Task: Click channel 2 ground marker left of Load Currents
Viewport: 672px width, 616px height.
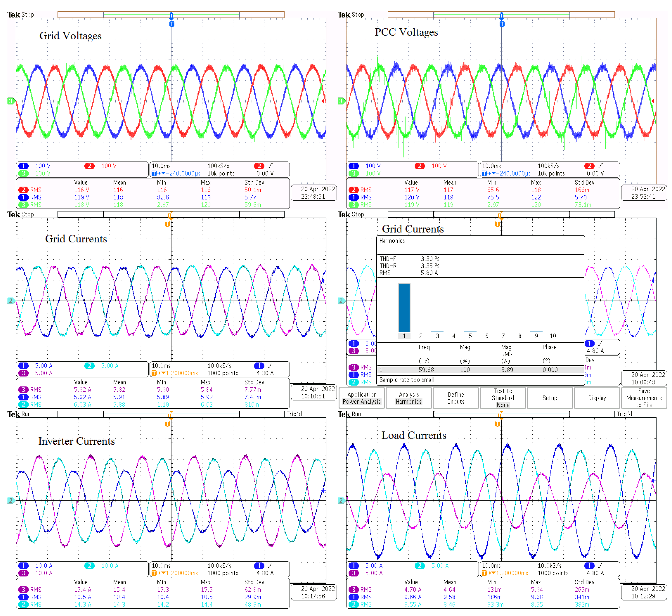Action: (x=341, y=500)
